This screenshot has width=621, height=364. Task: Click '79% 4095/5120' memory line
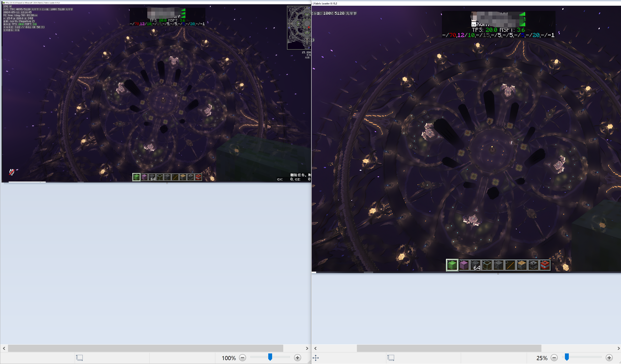tap(20, 9)
